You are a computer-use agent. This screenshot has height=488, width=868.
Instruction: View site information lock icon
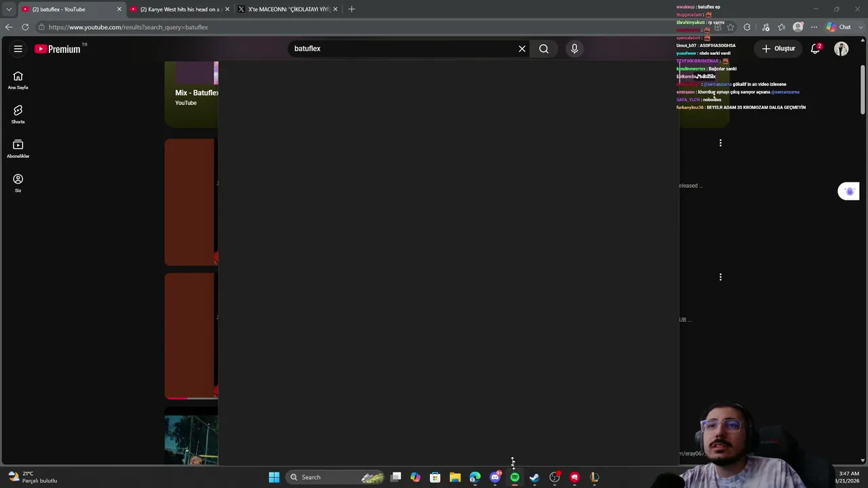pos(41,27)
